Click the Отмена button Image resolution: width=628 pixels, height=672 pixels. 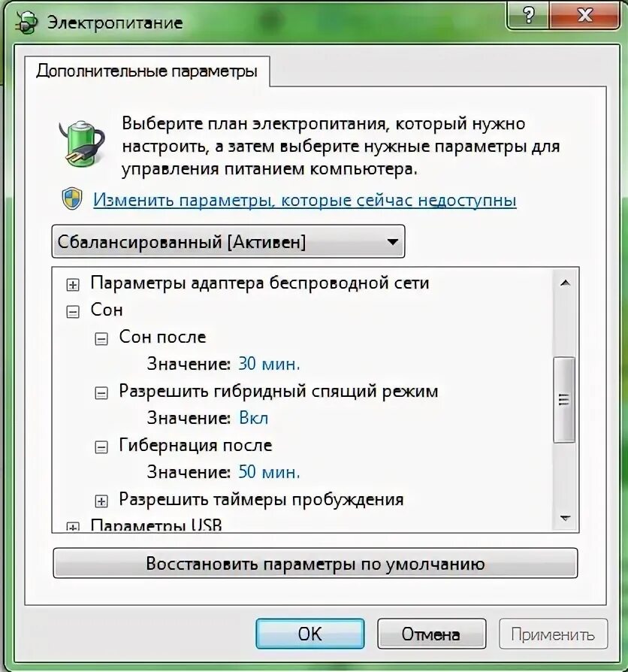click(x=431, y=634)
